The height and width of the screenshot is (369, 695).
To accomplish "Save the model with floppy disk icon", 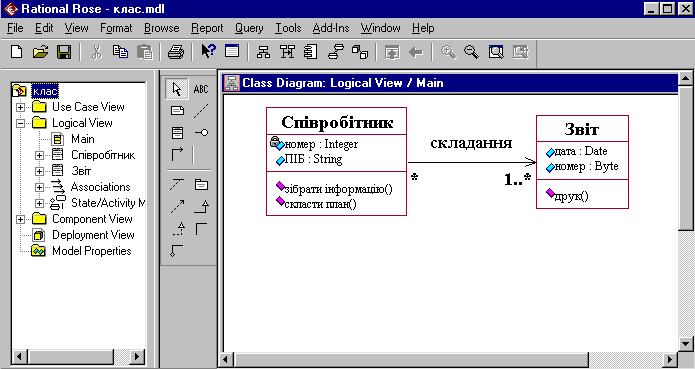I will click(x=64, y=52).
